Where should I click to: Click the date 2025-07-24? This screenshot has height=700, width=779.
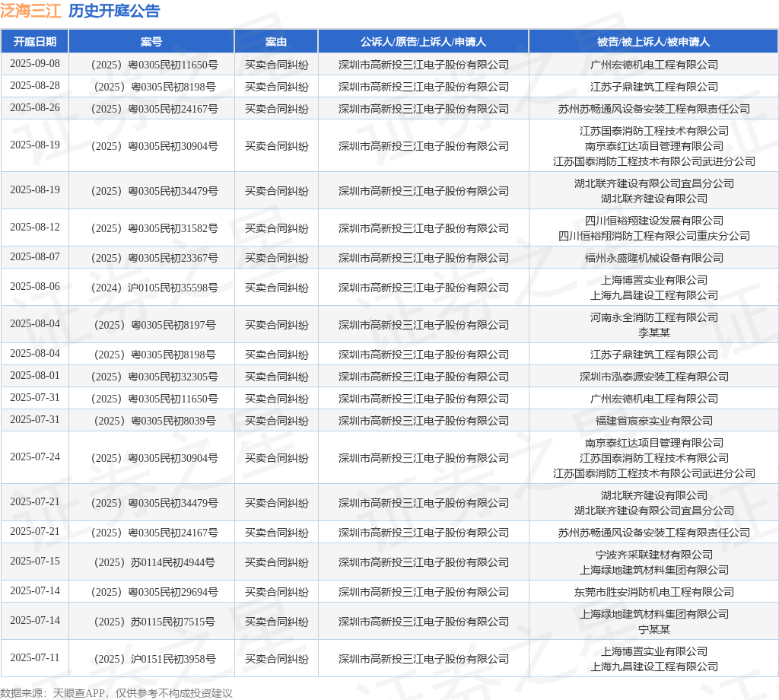(x=35, y=457)
